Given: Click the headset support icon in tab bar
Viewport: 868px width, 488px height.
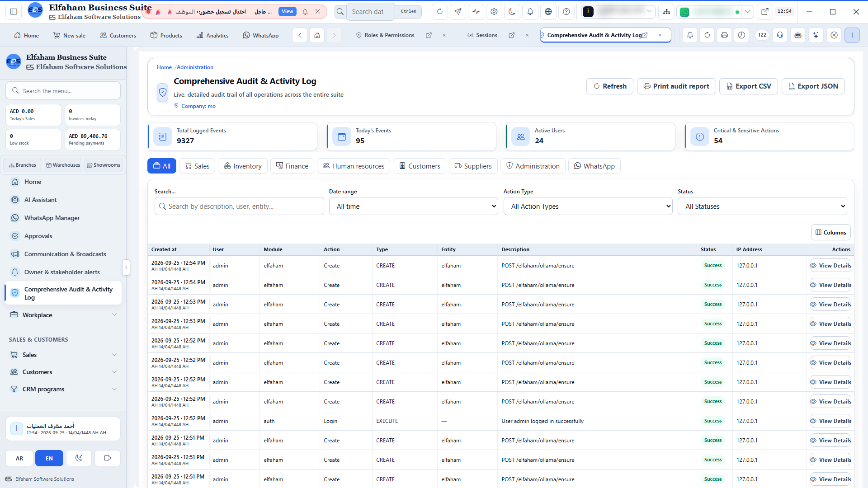Looking at the screenshot, I should coord(780,35).
